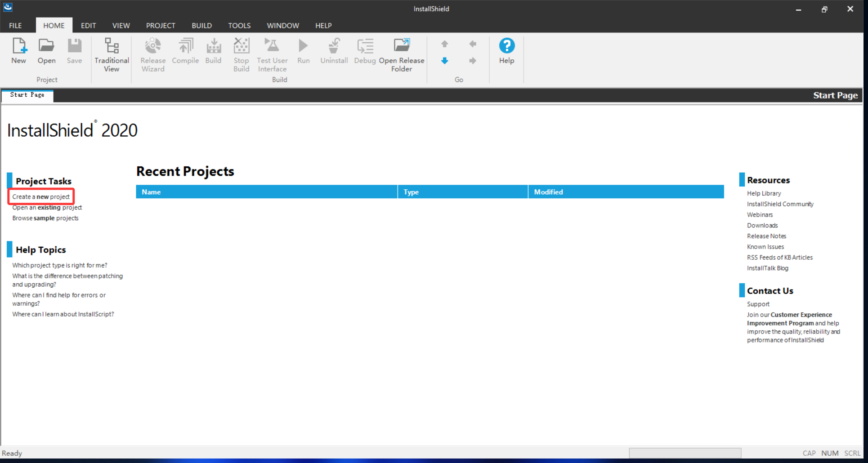Click the blue Go down arrow

[444, 61]
